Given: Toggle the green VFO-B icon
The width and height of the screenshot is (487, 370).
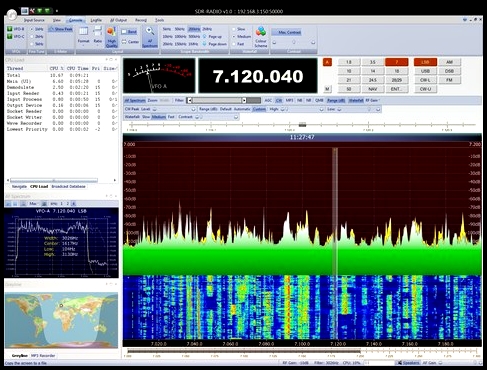Looking at the screenshot, I should (x=10, y=29).
